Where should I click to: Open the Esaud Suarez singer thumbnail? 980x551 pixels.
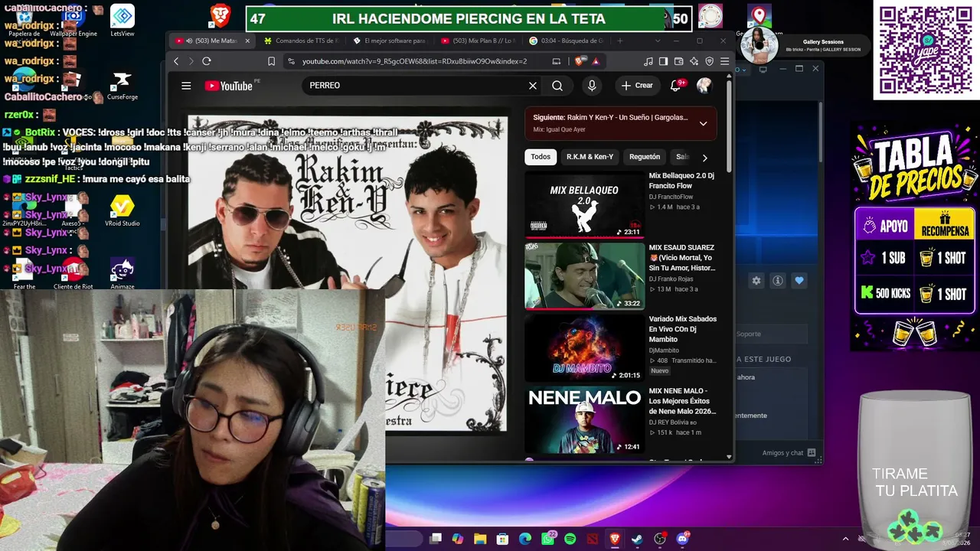[x=584, y=276]
